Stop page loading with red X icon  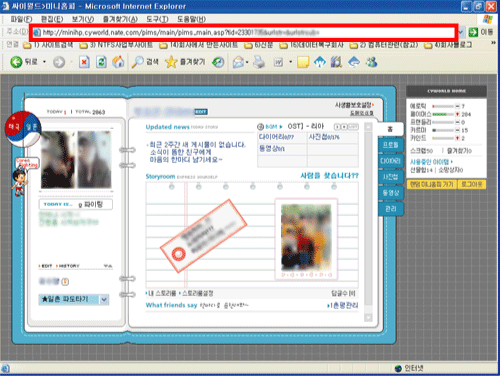pos(84,62)
